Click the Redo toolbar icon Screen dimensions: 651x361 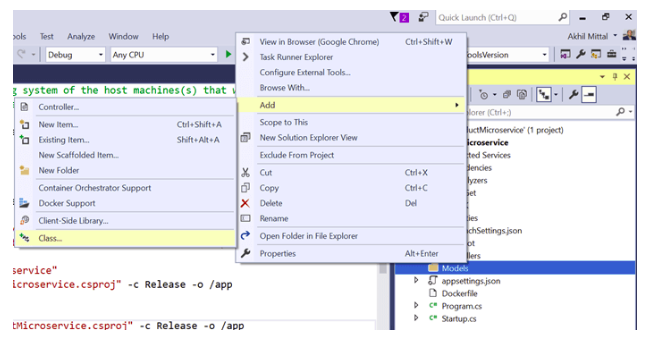coord(22,54)
